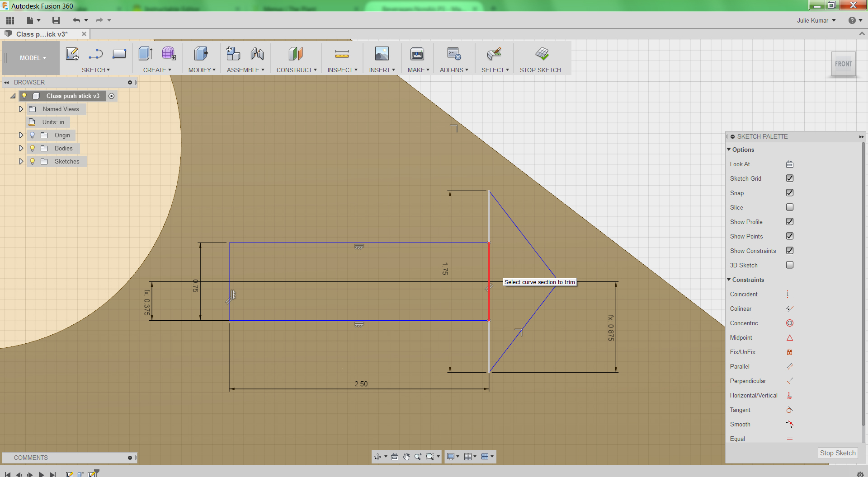This screenshot has width=868, height=477.
Task: Open the data panel grid icon
Action: (x=10, y=20)
